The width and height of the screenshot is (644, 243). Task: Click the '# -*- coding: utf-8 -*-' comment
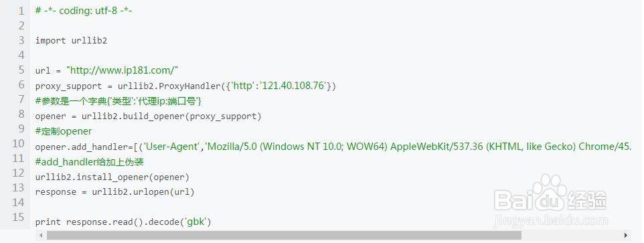pos(84,11)
